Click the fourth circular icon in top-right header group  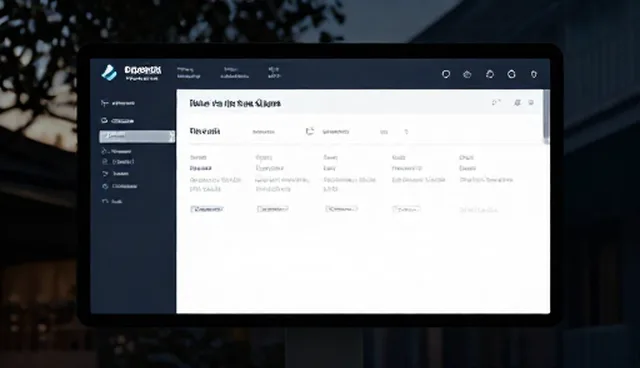(511, 74)
